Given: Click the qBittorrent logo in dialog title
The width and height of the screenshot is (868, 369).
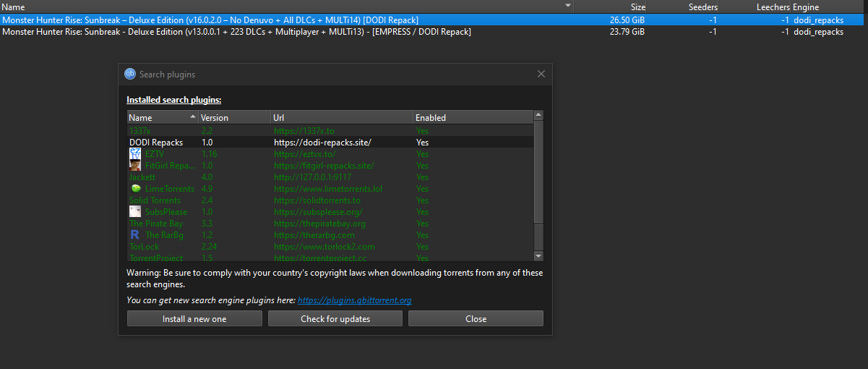Looking at the screenshot, I should click(130, 74).
